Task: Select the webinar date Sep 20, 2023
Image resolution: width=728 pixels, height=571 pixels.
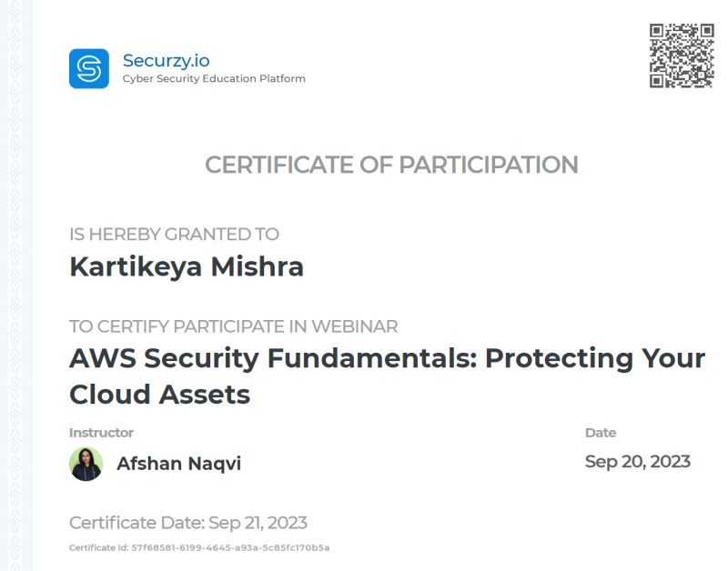Action: (638, 462)
